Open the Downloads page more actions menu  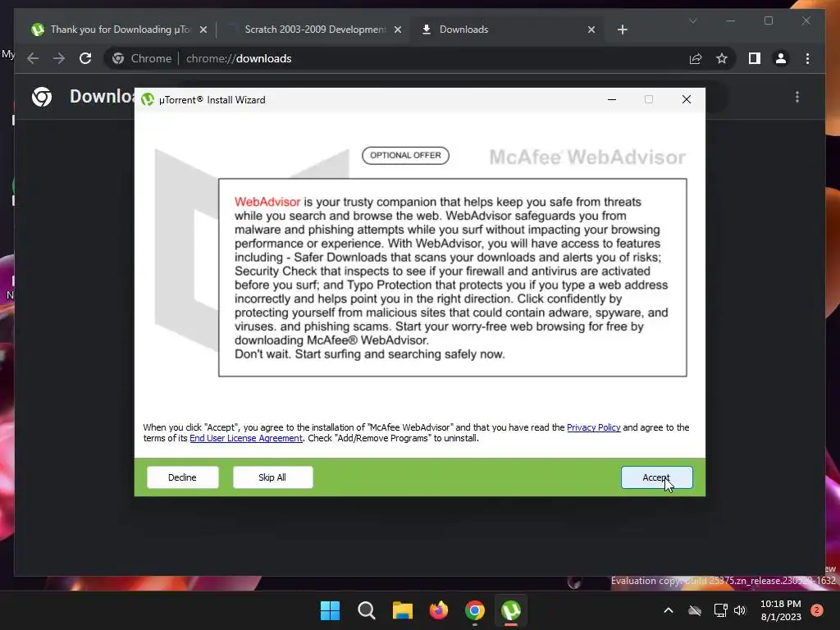coord(797,97)
